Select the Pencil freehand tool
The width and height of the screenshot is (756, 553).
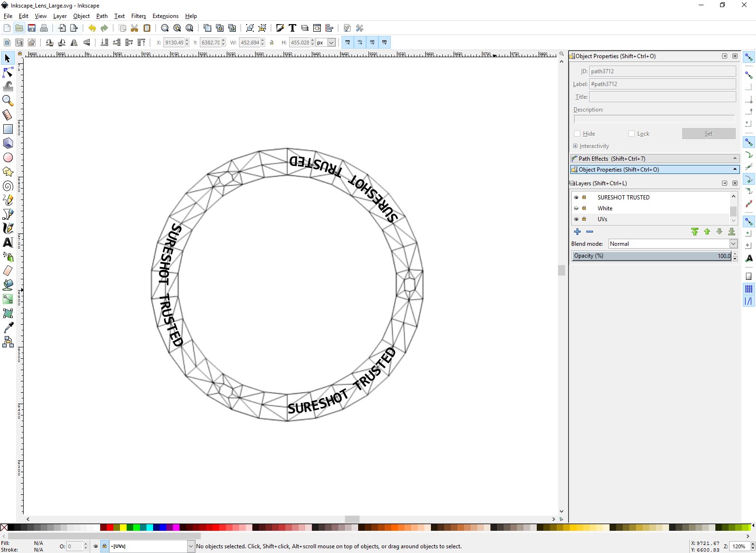[8, 200]
